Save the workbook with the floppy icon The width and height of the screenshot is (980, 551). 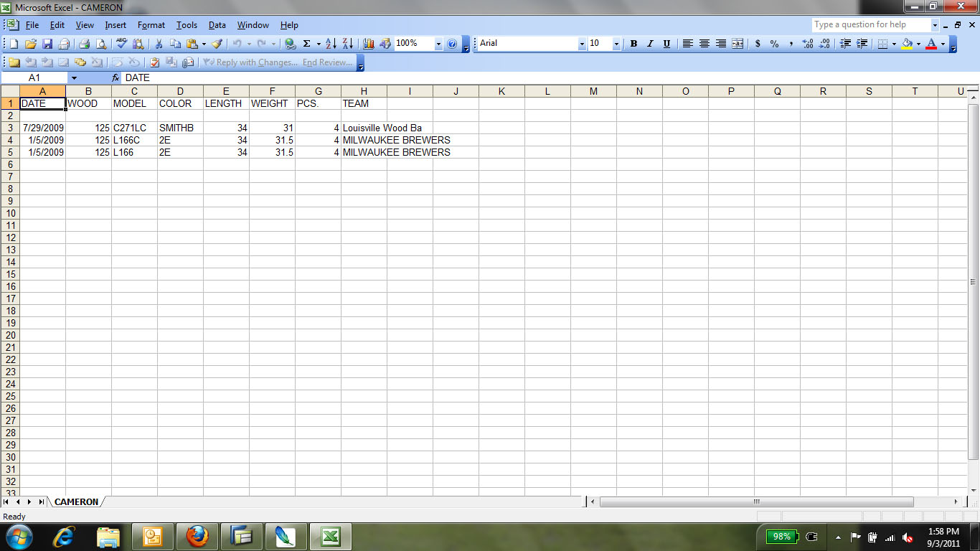(47, 44)
